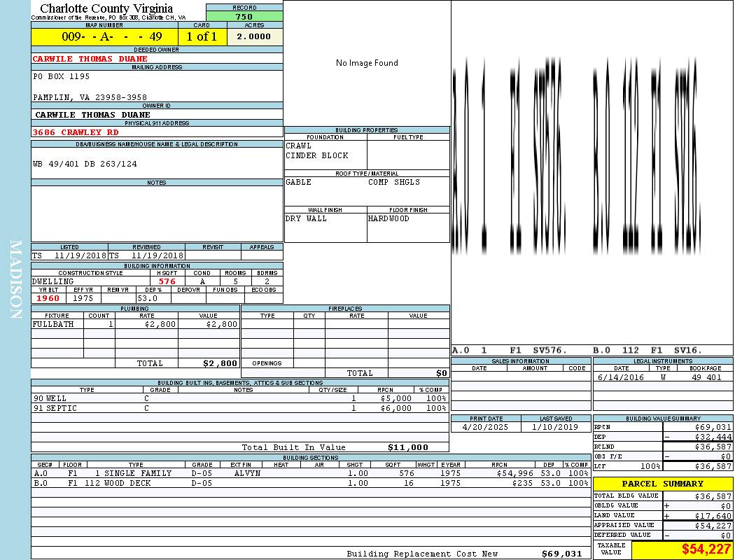This screenshot has width=735, height=560.
Task: Select the acres value 2.0000
Action: [253, 36]
